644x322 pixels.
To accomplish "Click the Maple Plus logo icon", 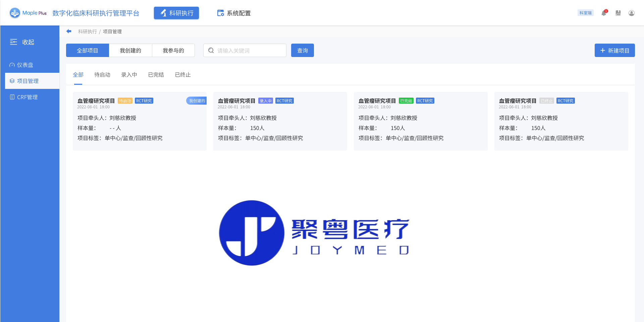I will (x=15, y=13).
